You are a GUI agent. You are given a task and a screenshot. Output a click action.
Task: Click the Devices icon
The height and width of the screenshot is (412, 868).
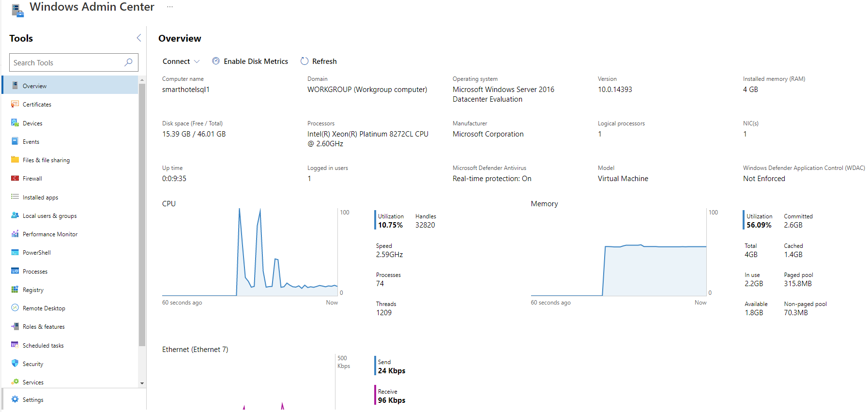pyautogui.click(x=15, y=123)
